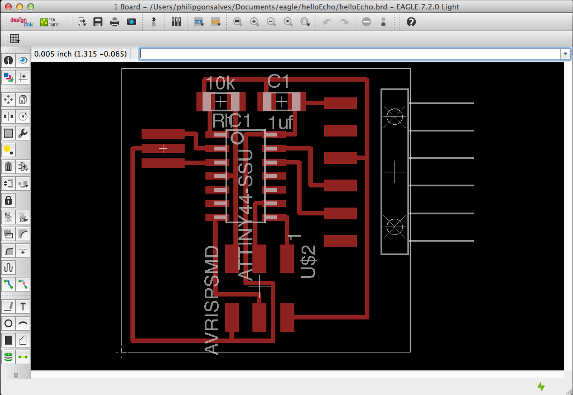Select the Via tool

[8, 357]
